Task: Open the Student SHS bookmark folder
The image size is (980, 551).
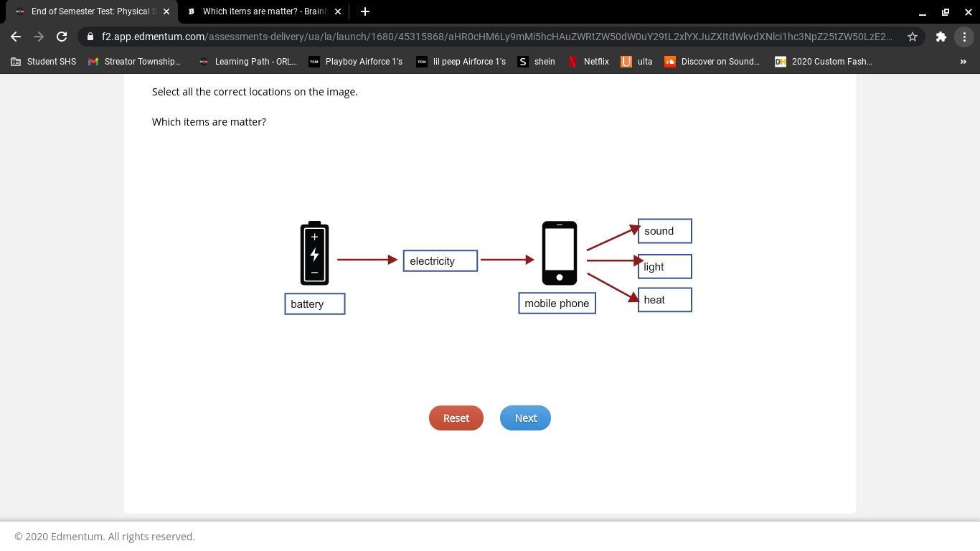Action: point(43,62)
